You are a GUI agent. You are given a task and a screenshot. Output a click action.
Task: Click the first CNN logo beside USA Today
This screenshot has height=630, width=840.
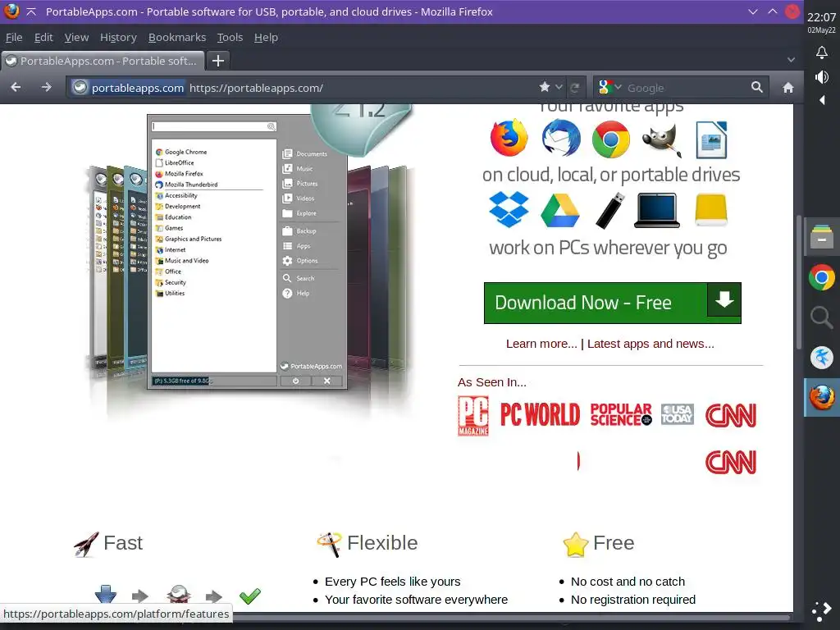731,416
